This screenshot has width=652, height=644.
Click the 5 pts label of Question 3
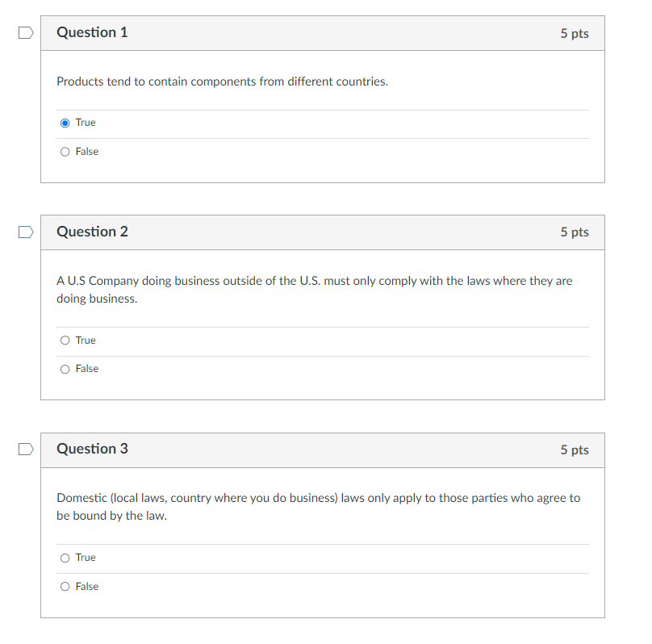click(x=575, y=450)
